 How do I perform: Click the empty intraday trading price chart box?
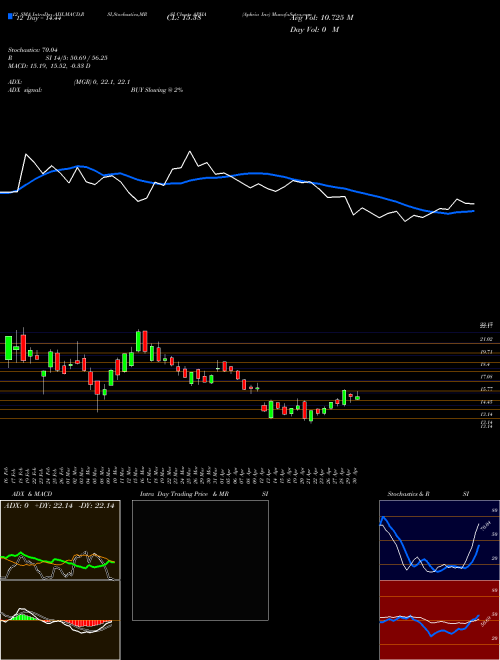(x=200, y=560)
